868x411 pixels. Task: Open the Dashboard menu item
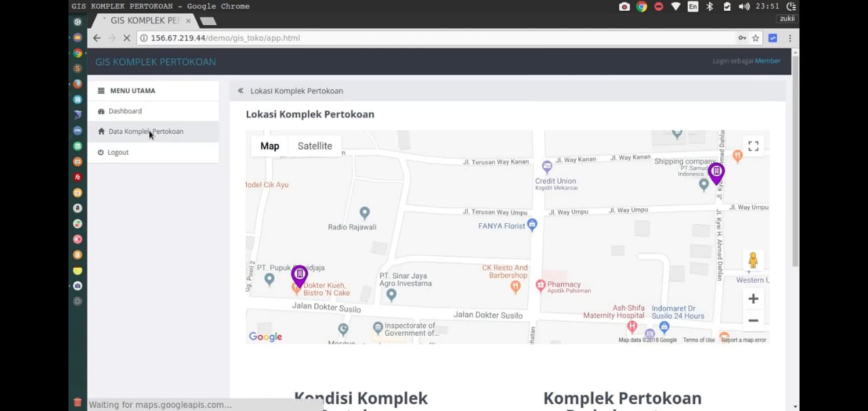pos(125,111)
